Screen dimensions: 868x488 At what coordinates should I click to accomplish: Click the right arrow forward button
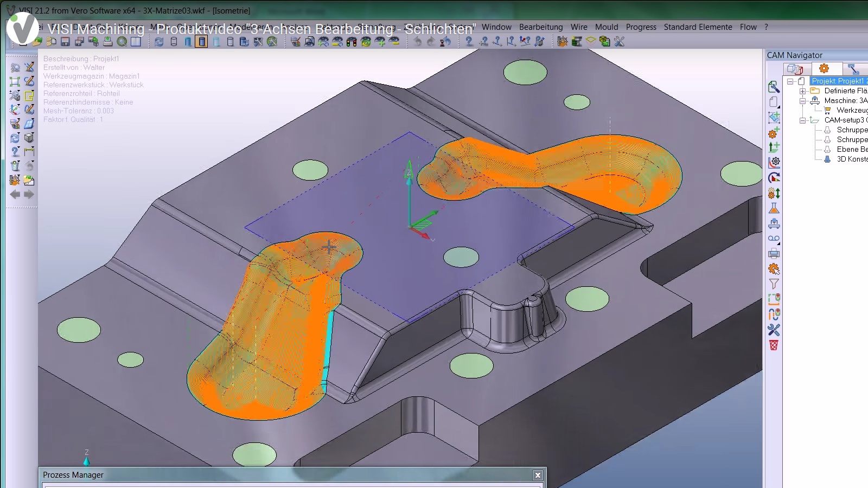point(29,194)
